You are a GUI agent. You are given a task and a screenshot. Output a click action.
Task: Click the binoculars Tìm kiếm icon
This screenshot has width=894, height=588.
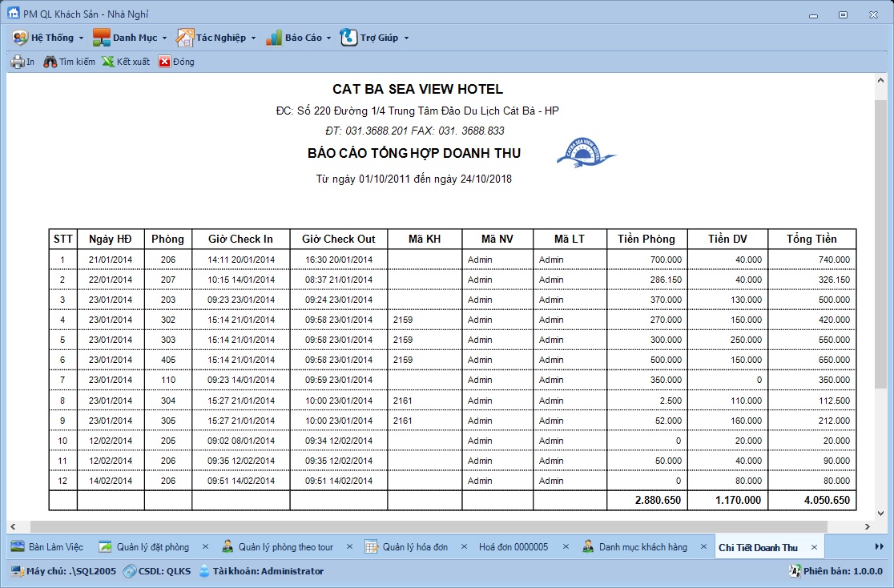click(50, 62)
